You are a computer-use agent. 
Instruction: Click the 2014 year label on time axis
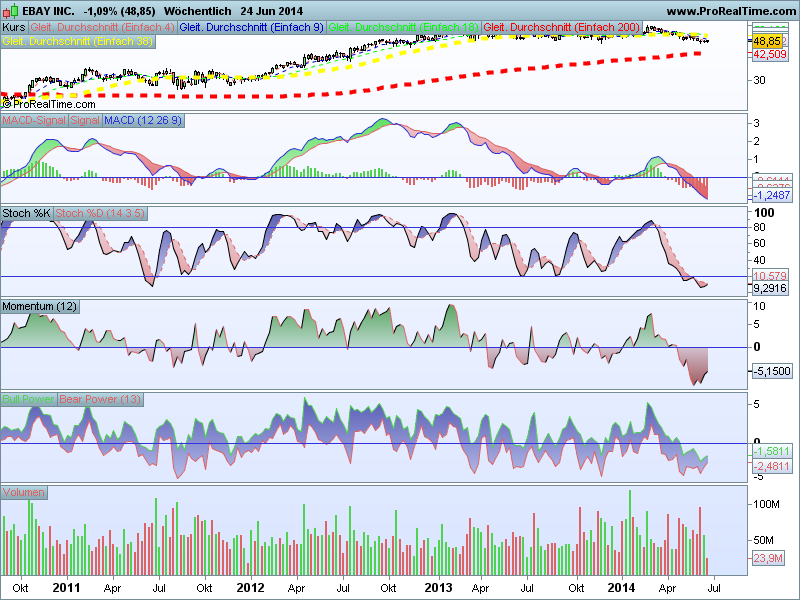(x=621, y=588)
